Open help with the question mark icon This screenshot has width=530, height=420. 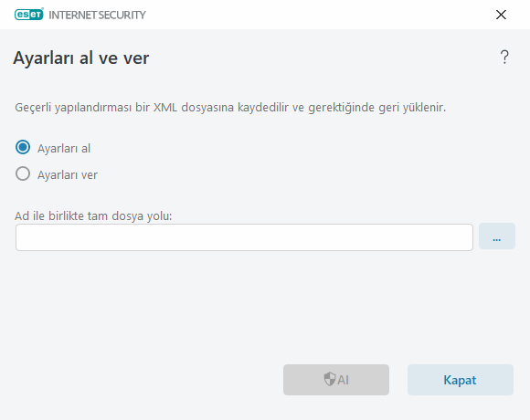tap(504, 57)
